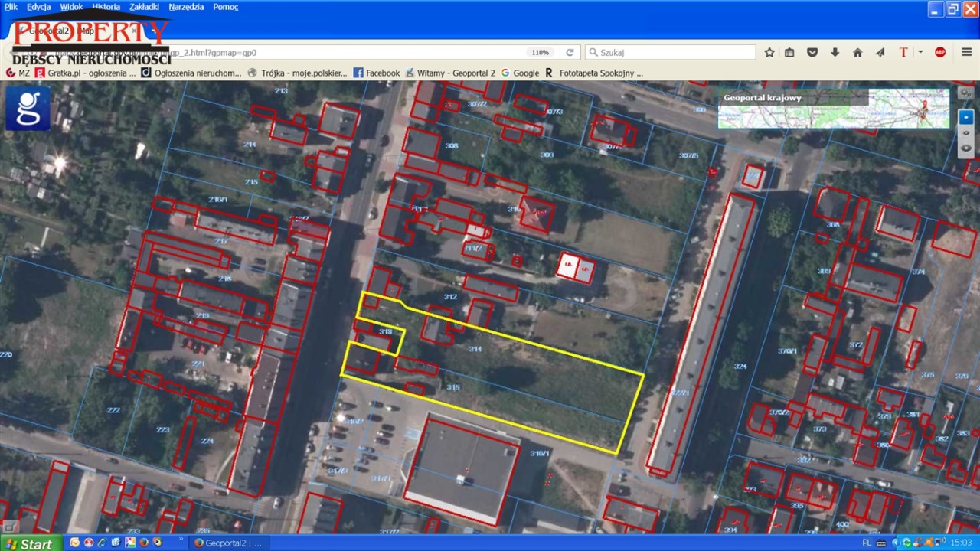Open the Ogłoszenia nieruchom... bookmark
Screen dimensions: 980x551
[191, 73]
